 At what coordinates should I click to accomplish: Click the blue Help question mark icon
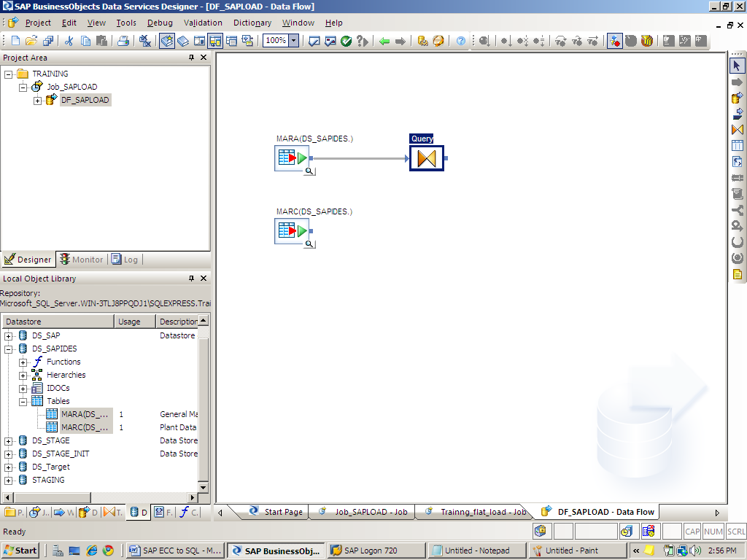click(x=461, y=41)
